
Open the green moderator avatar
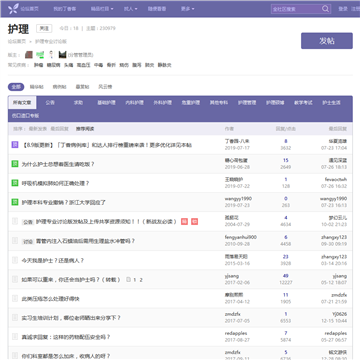click(40, 54)
